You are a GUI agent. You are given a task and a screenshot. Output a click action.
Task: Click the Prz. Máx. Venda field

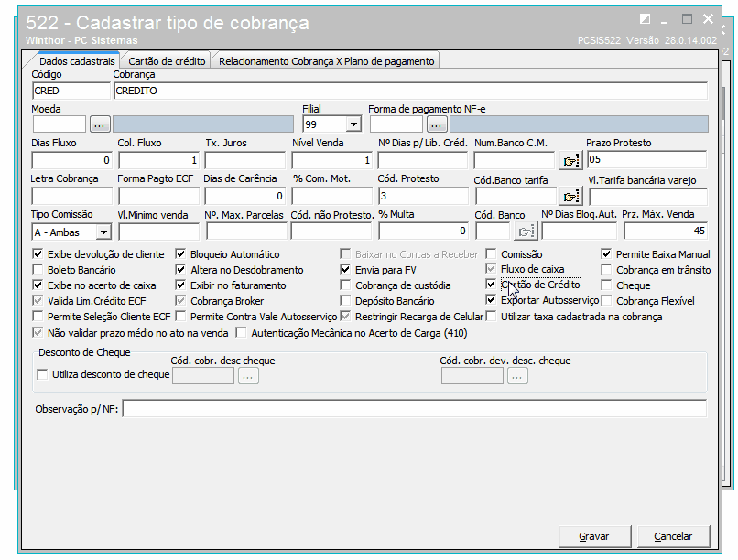tap(666, 231)
